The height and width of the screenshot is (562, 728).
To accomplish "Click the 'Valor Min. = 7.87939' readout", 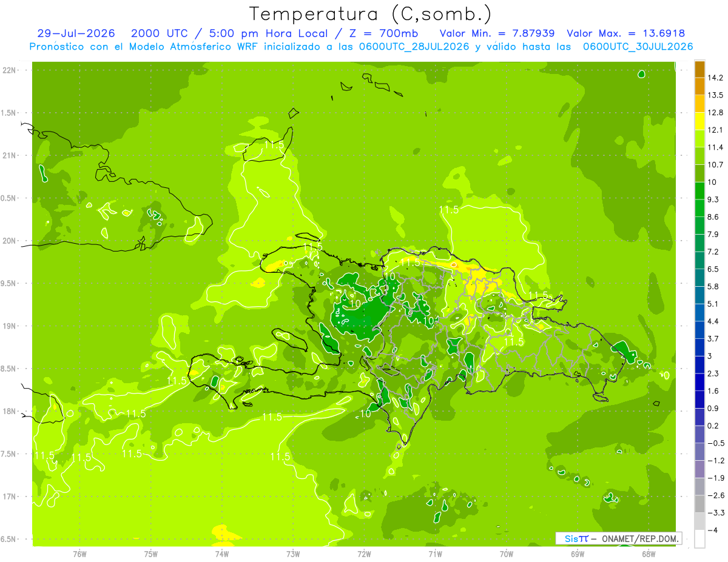I will (496, 33).
